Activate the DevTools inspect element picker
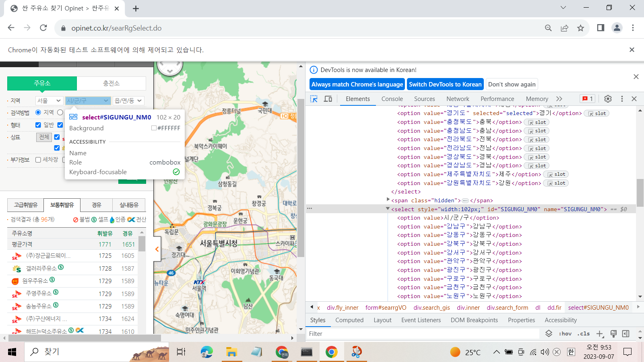The height and width of the screenshot is (362, 644). (314, 99)
